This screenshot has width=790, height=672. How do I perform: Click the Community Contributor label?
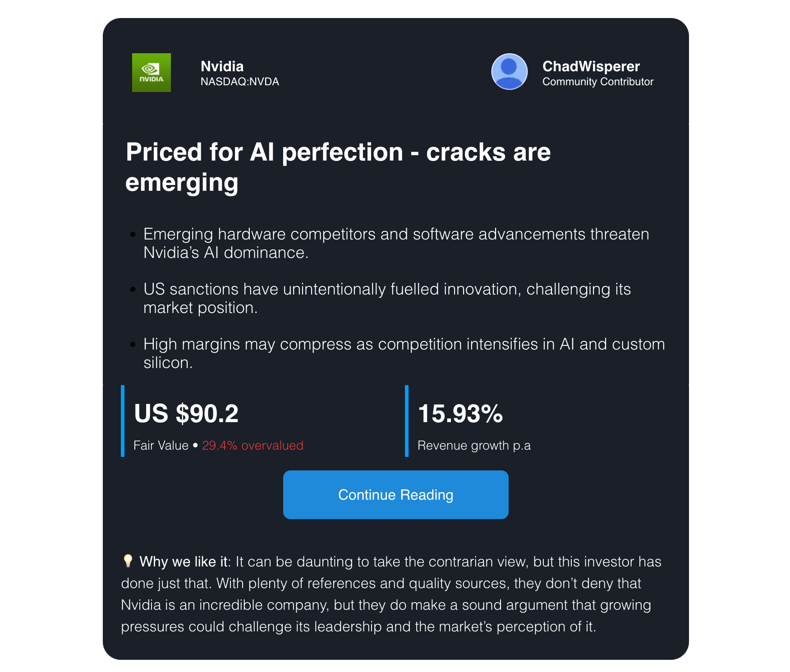pyautogui.click(x=597, y=82)
